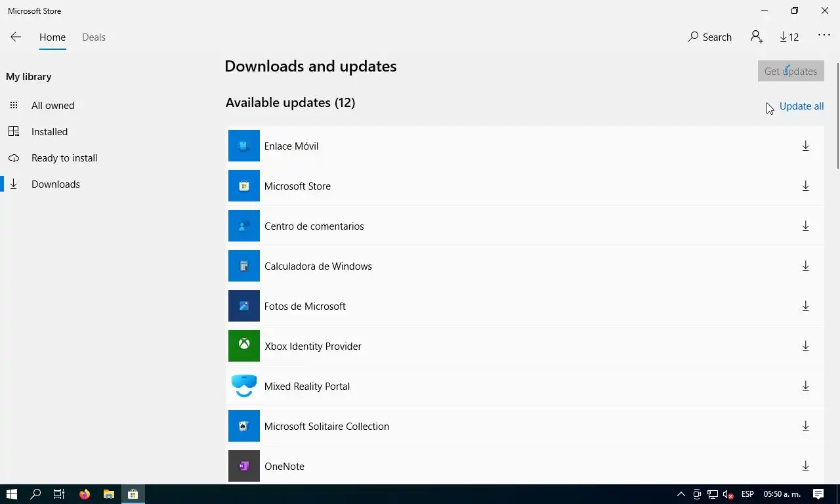Open downloads indicator showing 12
This screenshot has width=840, height=504.
pos(789,37)
